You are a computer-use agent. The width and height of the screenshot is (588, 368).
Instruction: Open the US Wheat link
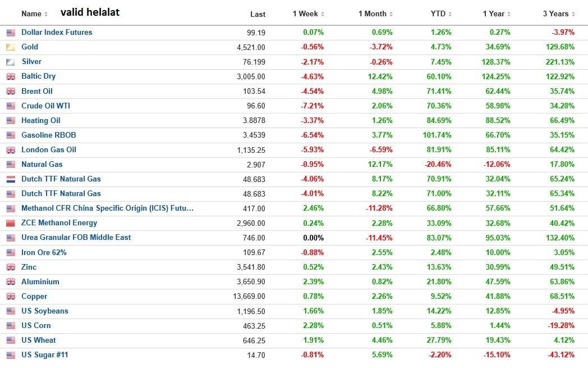(39, 340)
